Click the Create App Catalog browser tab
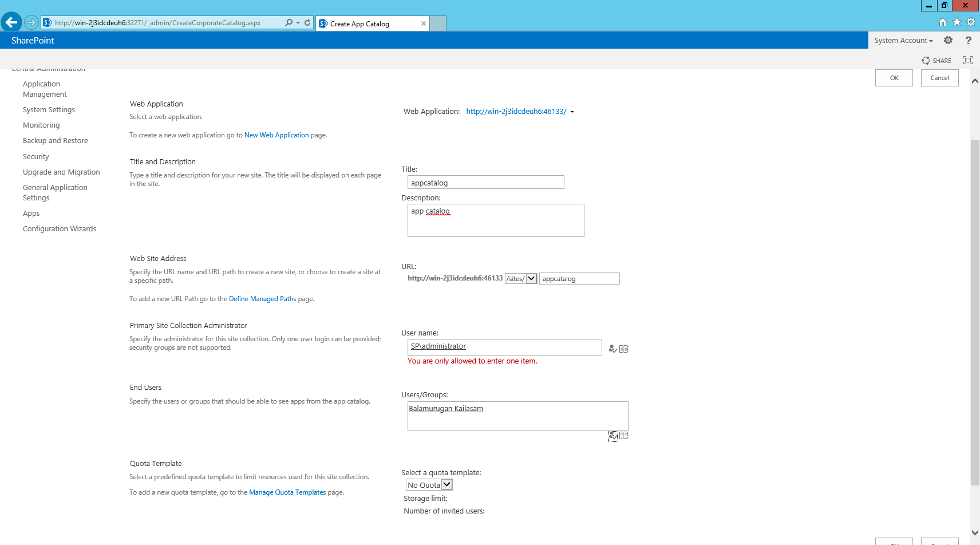 click(x=372, y=23)
